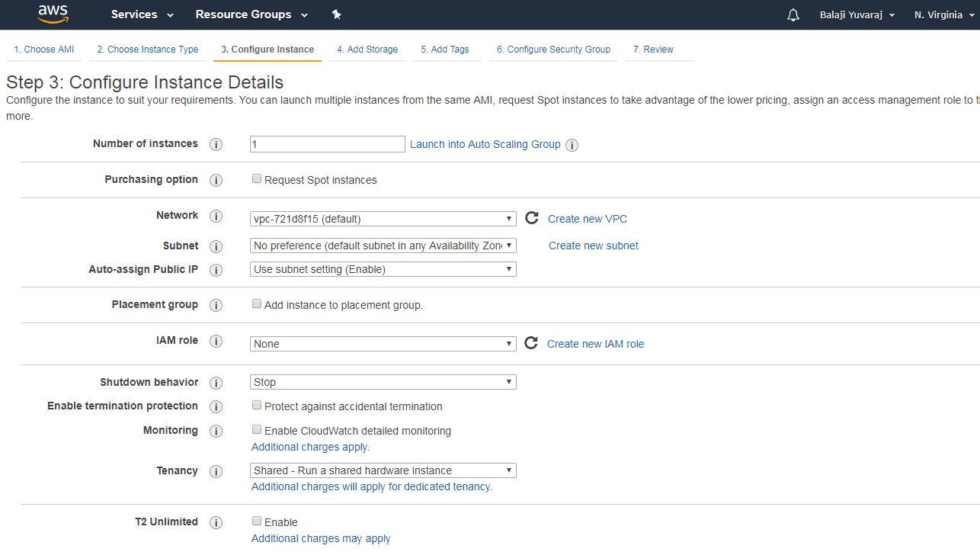Click info icon next to Number of instances

click(216, 144)
